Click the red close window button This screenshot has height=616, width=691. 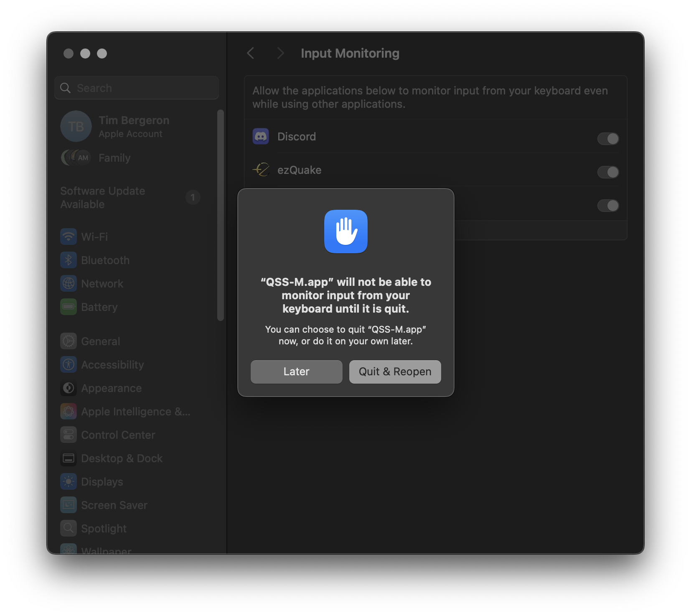tap(69, 53)
